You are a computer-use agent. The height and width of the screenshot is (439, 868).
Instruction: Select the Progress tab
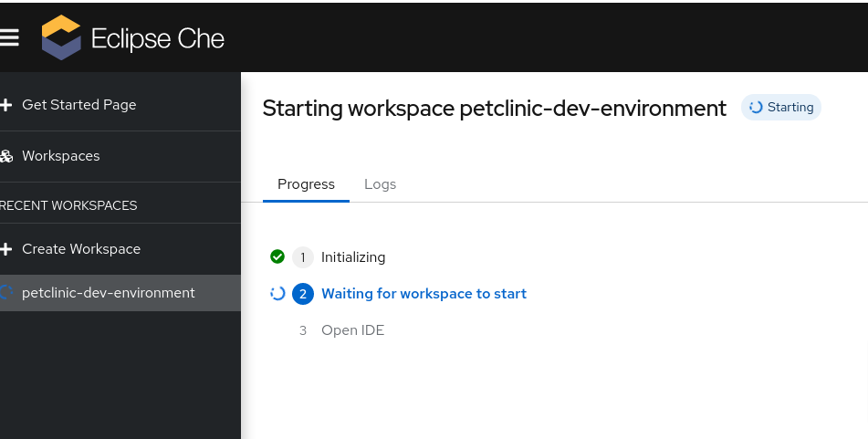click(306, 184)
